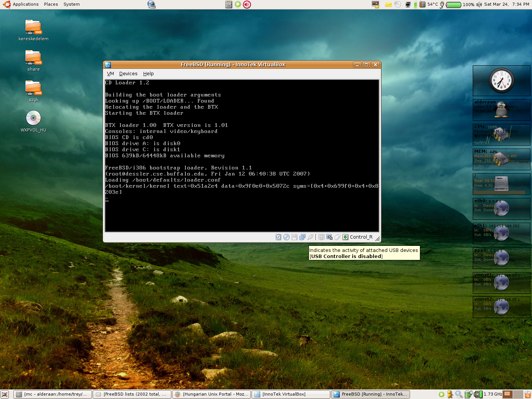Open the Trash icon in bottom panel
This screenshot has width=532, height=399.
click(528, 394)
